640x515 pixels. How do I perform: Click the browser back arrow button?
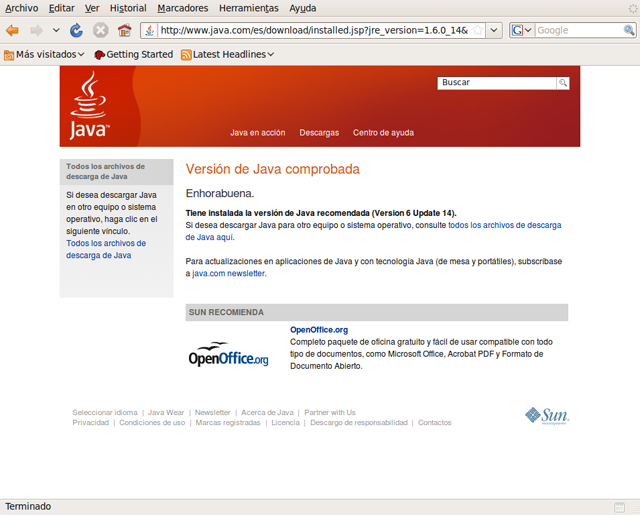point(13,31)
